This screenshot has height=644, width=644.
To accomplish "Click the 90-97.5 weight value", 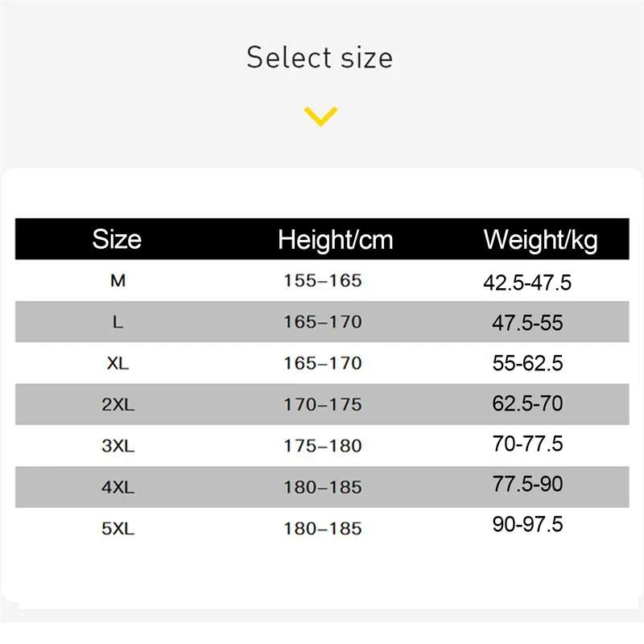I will tap(527, 525).
